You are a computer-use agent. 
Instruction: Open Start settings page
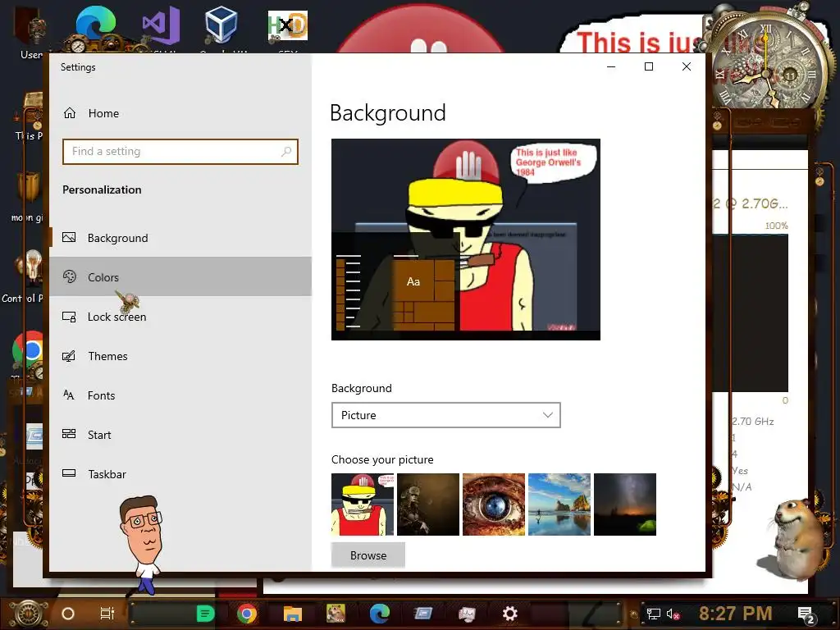coord(180,435)
